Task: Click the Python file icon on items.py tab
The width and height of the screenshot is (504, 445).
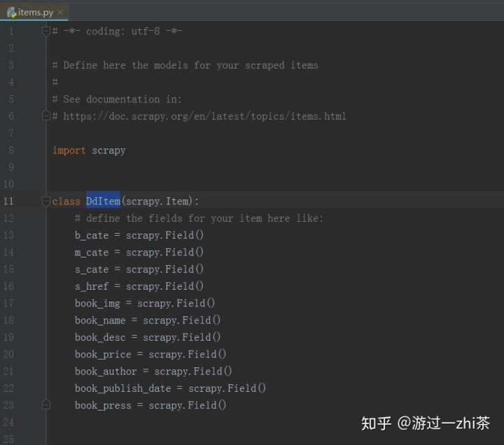Action: click(12, 13)
